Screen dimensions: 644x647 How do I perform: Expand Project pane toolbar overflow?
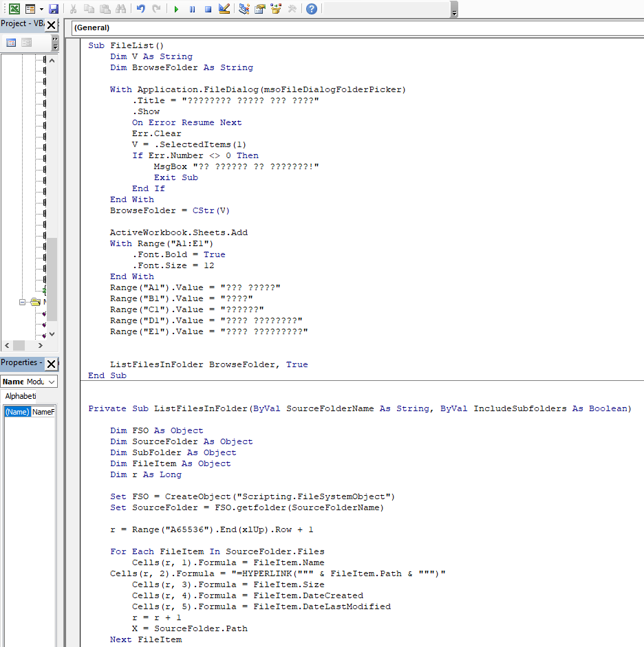tap(55, 43)
